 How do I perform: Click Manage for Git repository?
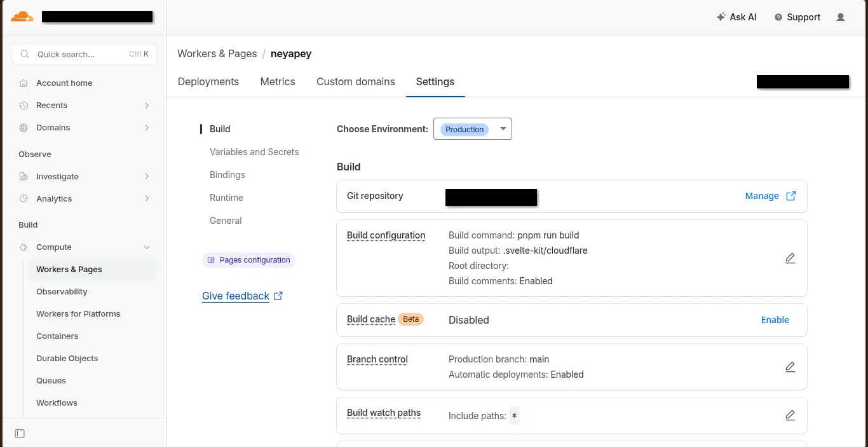point(762,196)
